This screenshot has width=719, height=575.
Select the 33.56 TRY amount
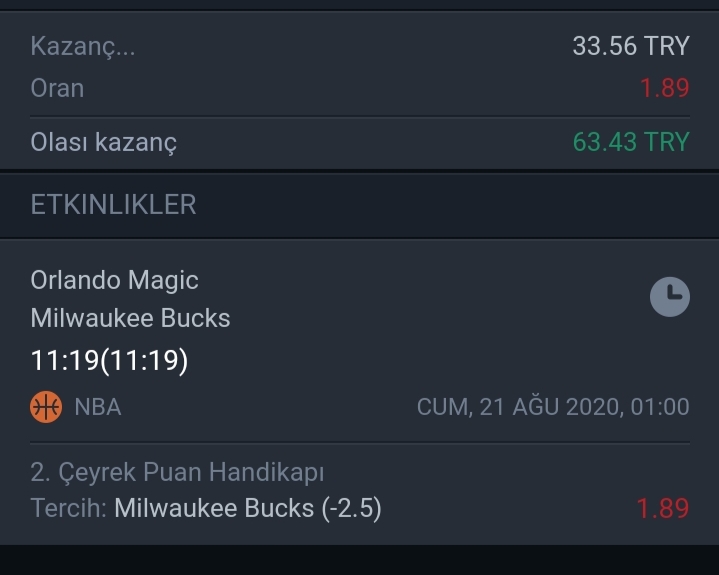pos(631,46)
